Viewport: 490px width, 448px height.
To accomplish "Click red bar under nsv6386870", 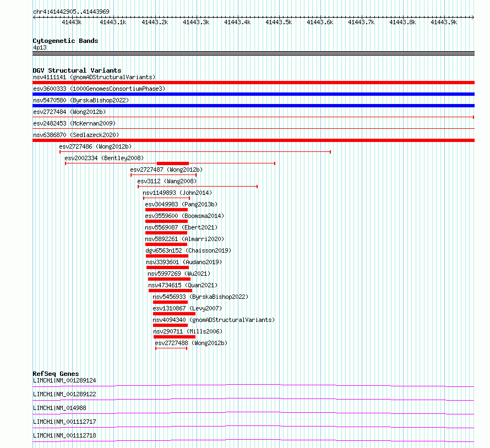I will point(253,140).
